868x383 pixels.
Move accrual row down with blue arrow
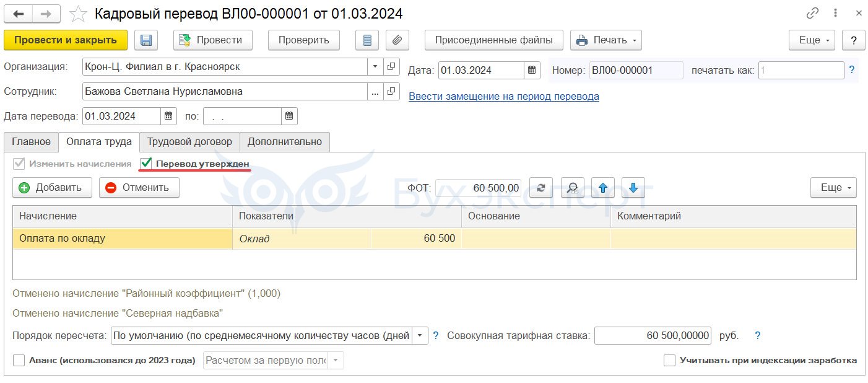633,188
